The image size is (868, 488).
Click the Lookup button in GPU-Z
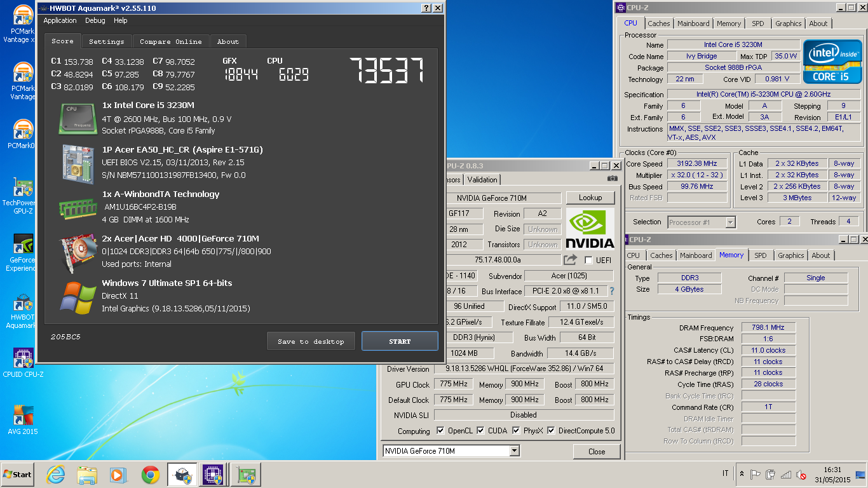(x=590, y=198)
